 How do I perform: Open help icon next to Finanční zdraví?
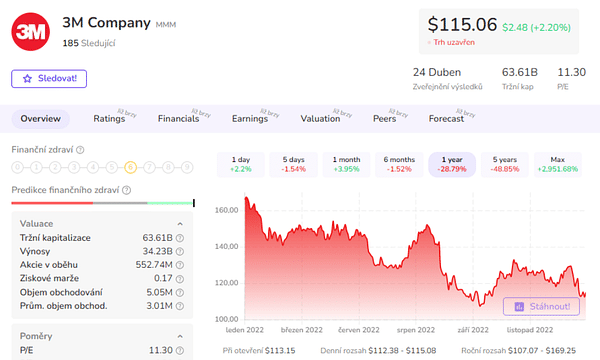point(80,150)
